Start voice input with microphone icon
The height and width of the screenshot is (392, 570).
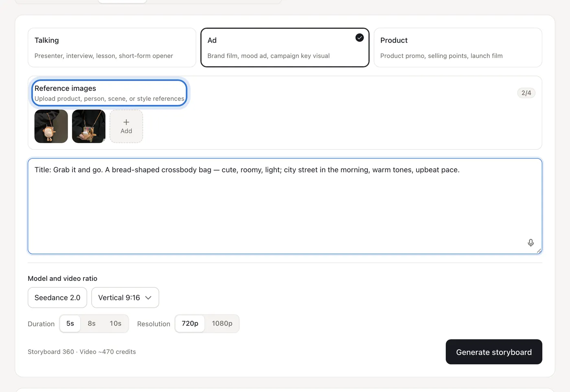pyautogui.click(x=531, y=243)
